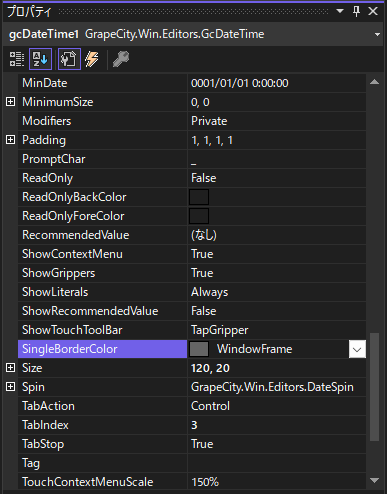
Task: Click the TapGripper value
Action: tap(220, 330)
